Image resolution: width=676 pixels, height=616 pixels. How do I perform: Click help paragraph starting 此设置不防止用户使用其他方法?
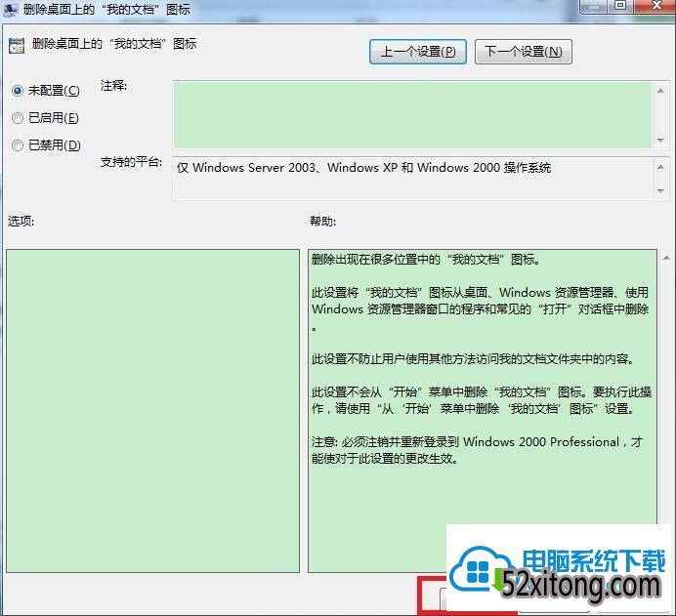pos(473,358)
